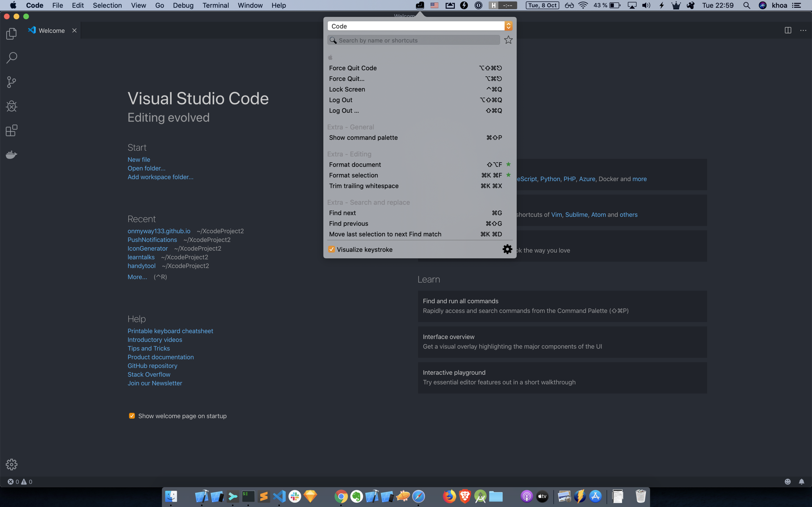Click the Manage gear icon in activity bar
This screenshot has width=812, height=507.
(x=11, y=464)
